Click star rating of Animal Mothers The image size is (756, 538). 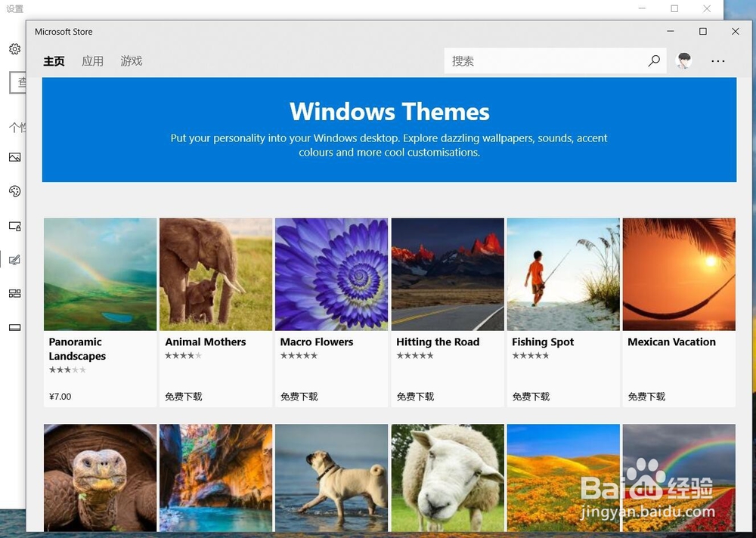click(x=183, y=356)
